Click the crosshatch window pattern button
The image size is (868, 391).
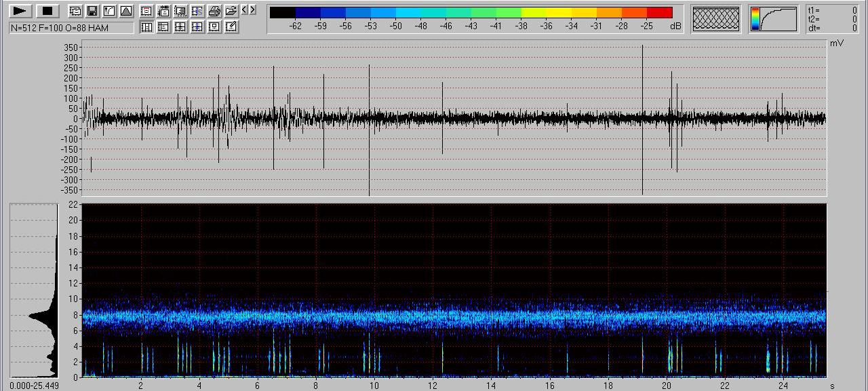tap(716, 19)
